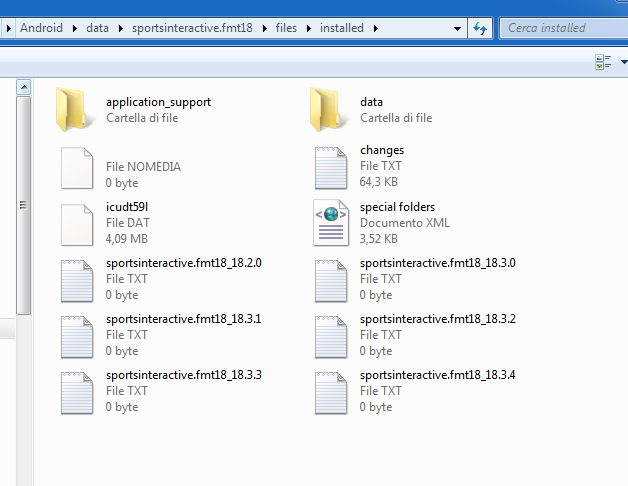This screenshot has width=628, height=486.
Task: Click the Documento XML type label
Action: click(x=405, y=223)
